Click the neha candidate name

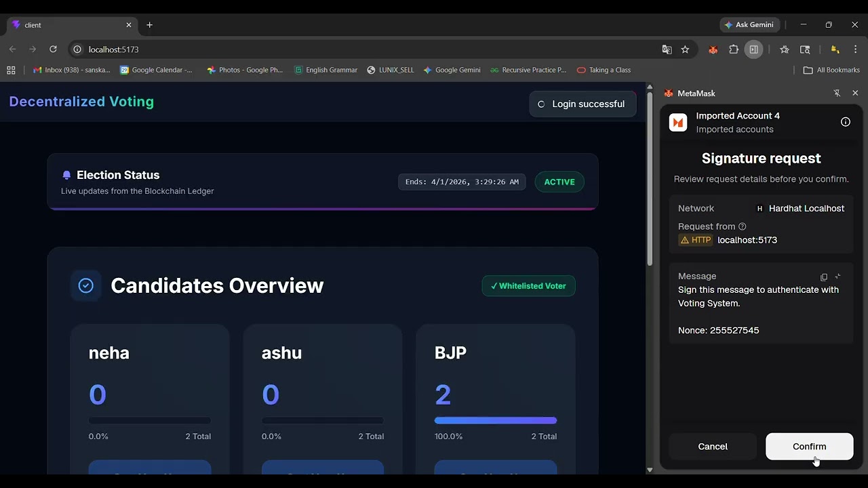[x=108, y=353]
